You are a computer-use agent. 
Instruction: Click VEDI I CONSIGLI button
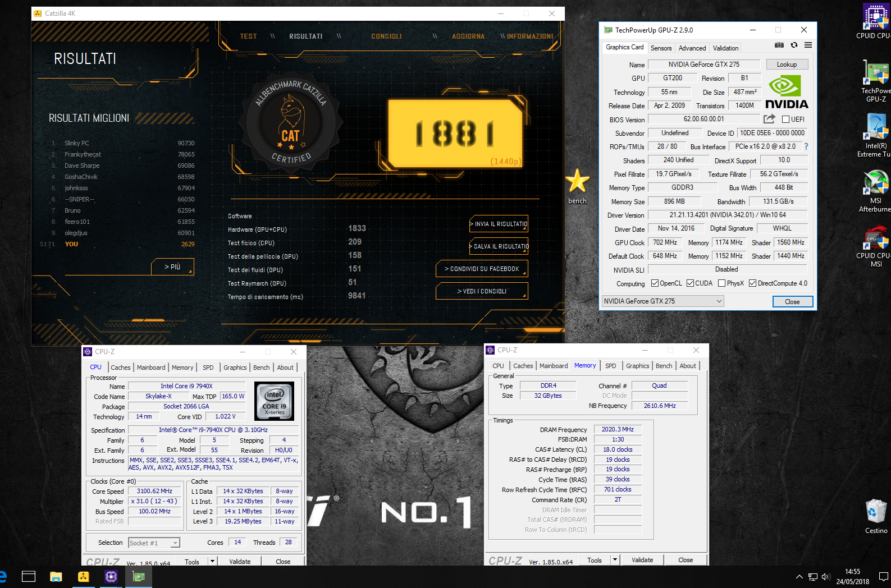482,291
